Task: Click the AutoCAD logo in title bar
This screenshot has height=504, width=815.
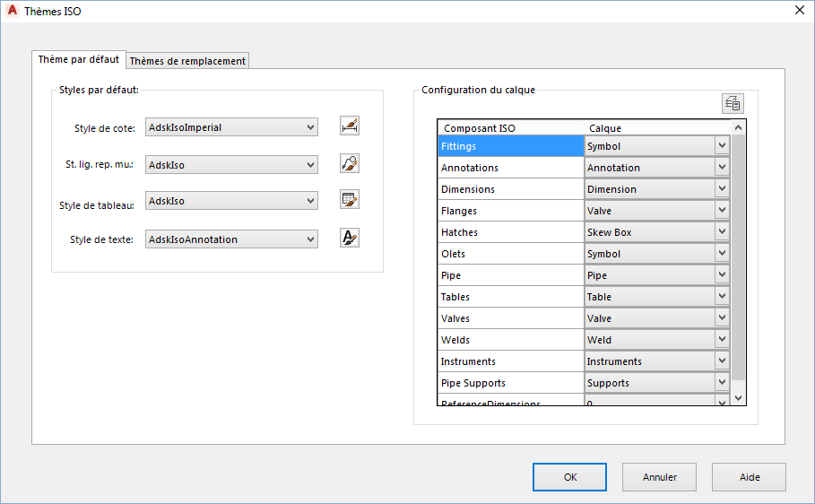Action: coord(13,10)
